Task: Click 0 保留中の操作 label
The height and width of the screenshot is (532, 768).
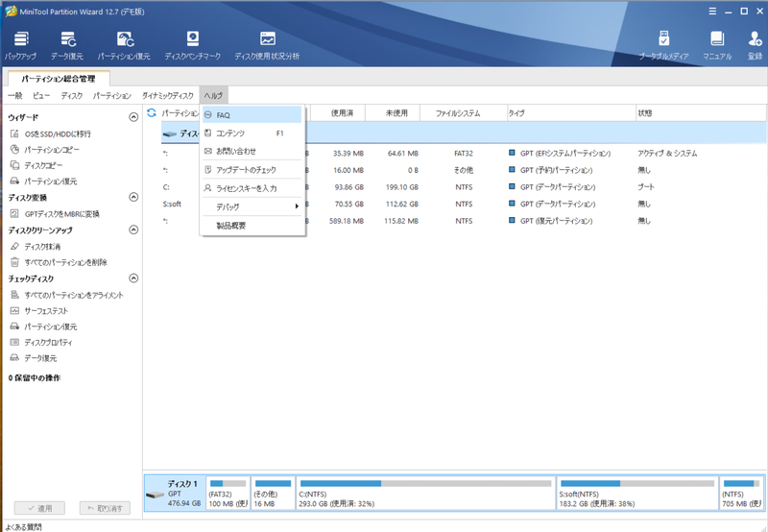Action: 35,377
